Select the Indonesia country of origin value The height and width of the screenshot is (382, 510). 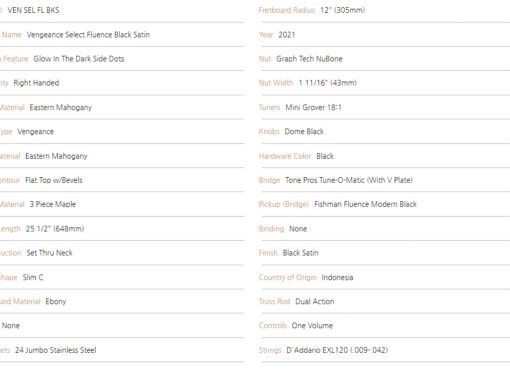click(x=337, y=277)
